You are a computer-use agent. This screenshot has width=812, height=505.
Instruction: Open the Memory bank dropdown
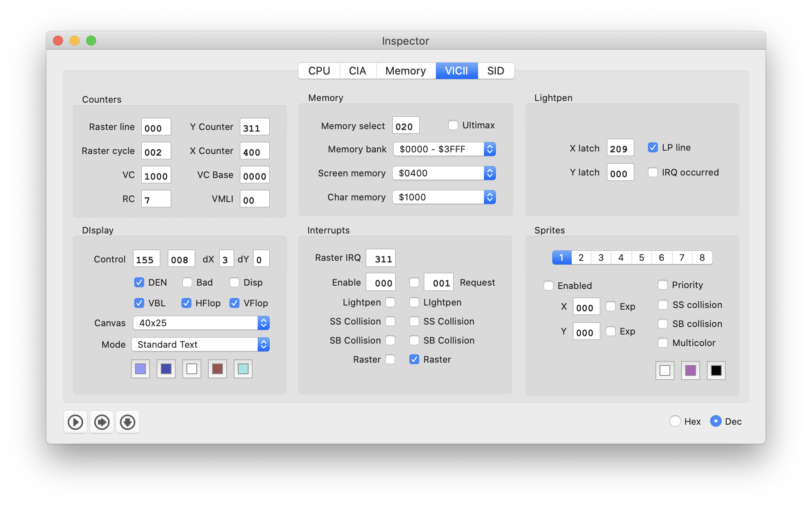tap(490, 149)
